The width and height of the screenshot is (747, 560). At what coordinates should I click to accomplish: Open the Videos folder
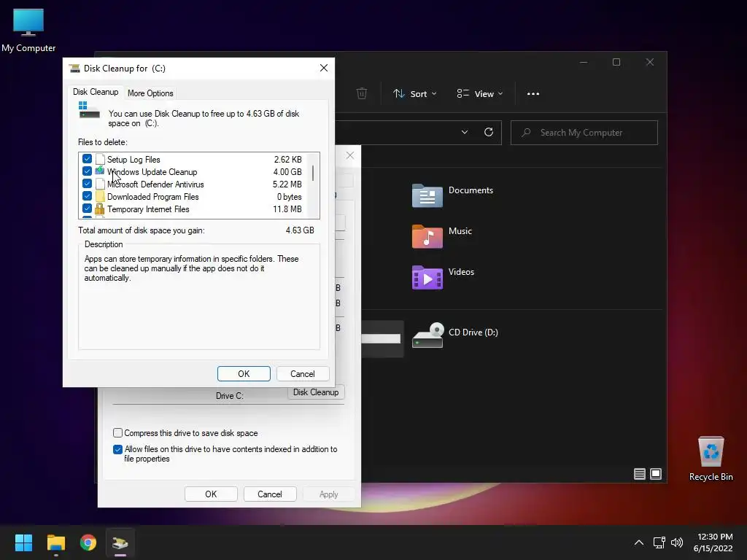click(x=443, y=277)
